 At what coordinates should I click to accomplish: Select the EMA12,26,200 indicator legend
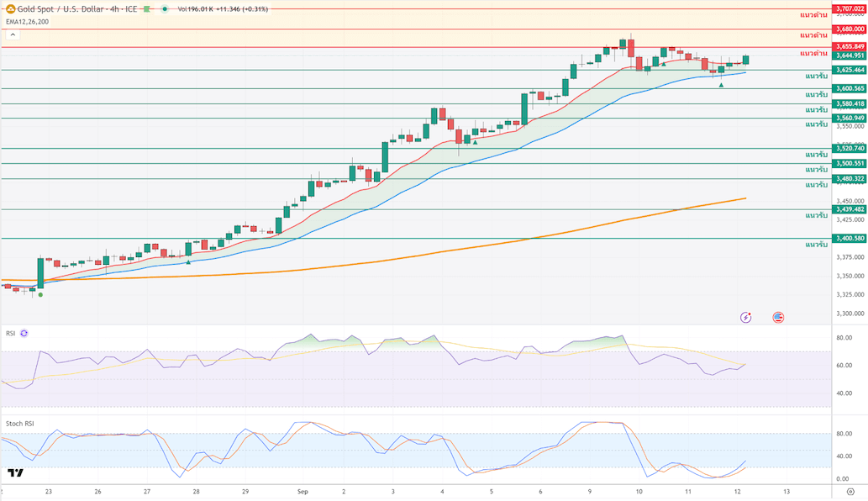pos(27,22)
